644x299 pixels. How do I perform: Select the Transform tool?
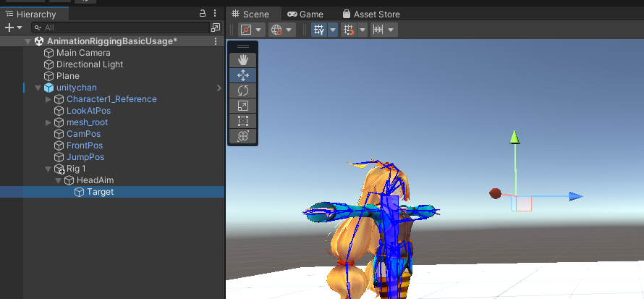242,136
